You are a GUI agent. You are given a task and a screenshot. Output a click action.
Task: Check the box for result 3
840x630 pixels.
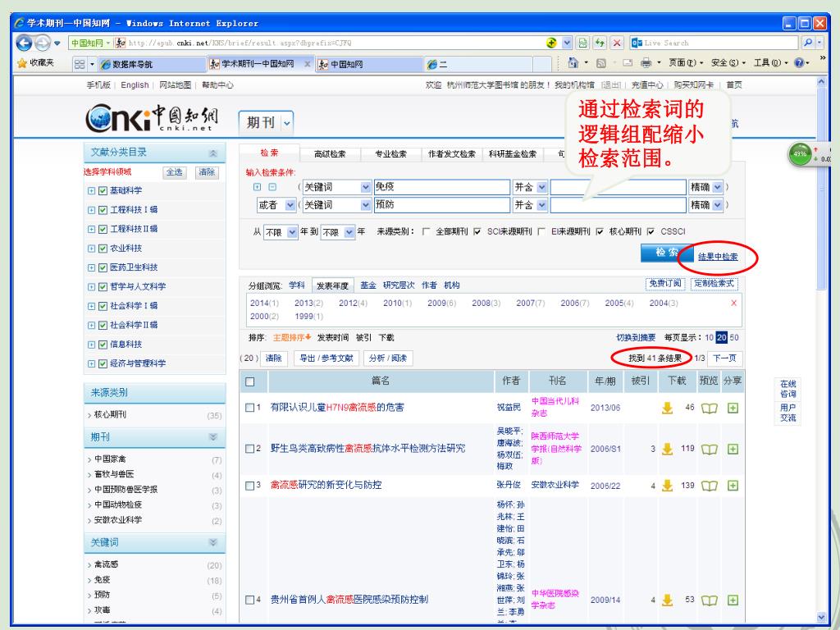249,486
